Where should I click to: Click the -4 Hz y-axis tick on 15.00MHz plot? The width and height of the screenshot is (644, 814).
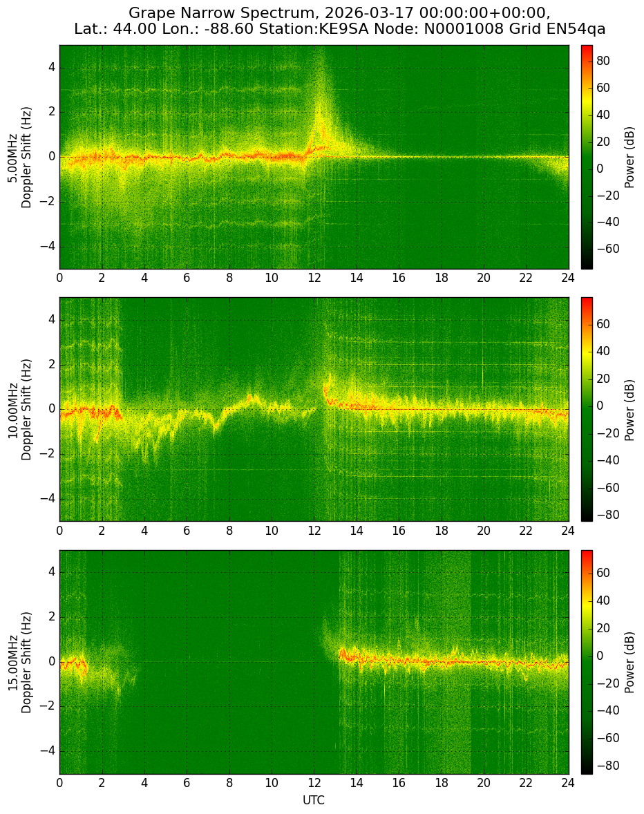pos(49,751)
